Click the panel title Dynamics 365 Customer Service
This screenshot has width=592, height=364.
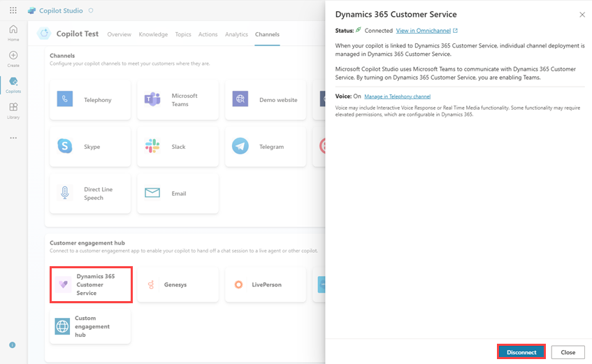point(396,15)
